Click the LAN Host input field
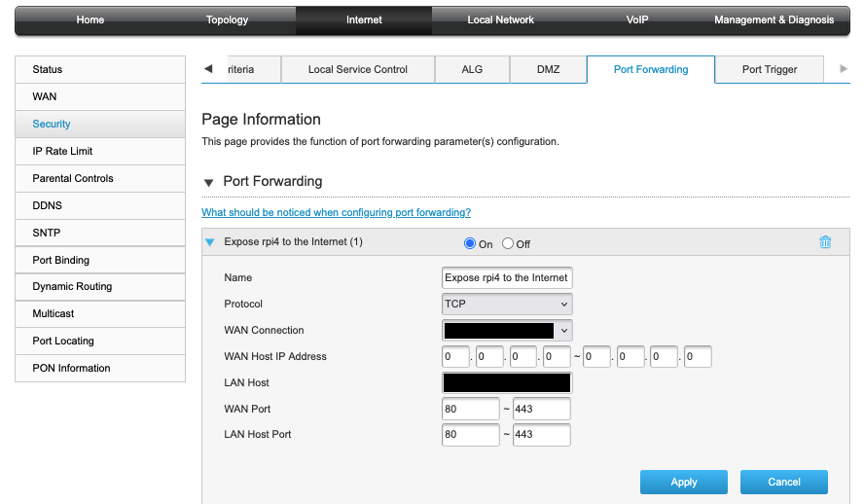Viewport: 864px width, 504px height. (507, 382)
